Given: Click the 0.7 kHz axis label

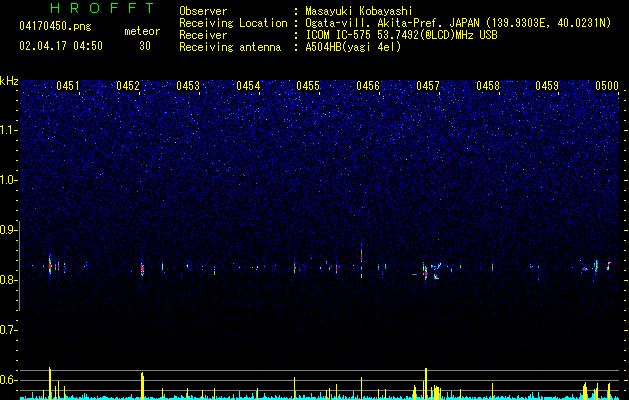Looking at the screenshot, I should (x=8, y=330).
